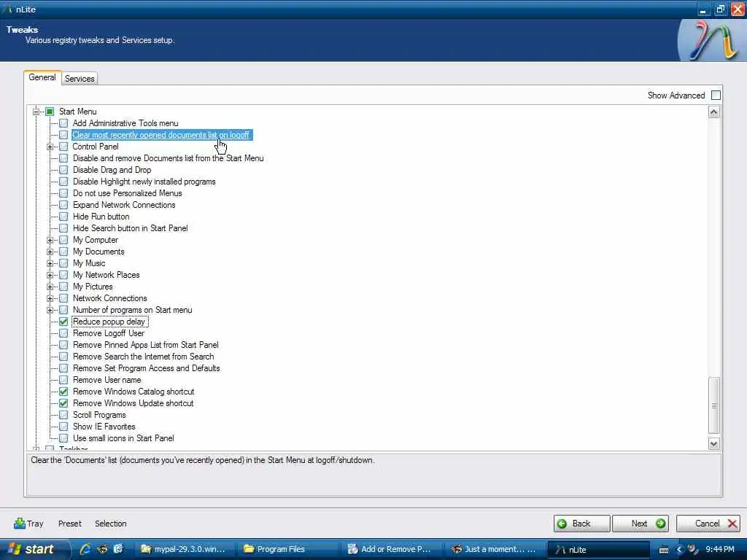The height and width of the screenshot is (560, 747).
Task: Check Clear most recently opened documents list
Action: coord(63,135)
